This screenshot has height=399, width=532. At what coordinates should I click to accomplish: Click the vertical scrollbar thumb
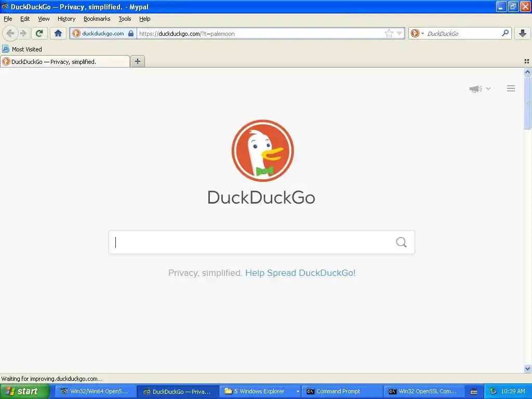click(527, 102)
